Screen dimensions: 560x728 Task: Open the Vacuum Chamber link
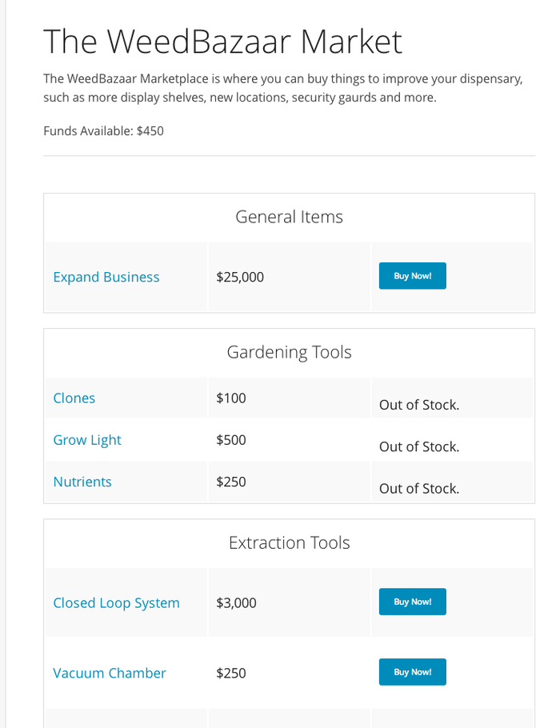tap(109, 673)
